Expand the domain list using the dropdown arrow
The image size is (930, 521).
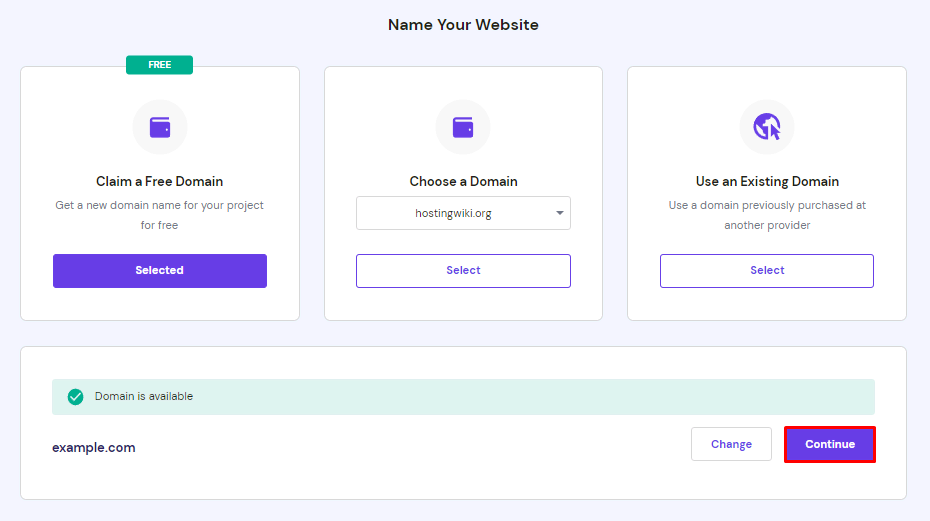(x=558, y=213)
